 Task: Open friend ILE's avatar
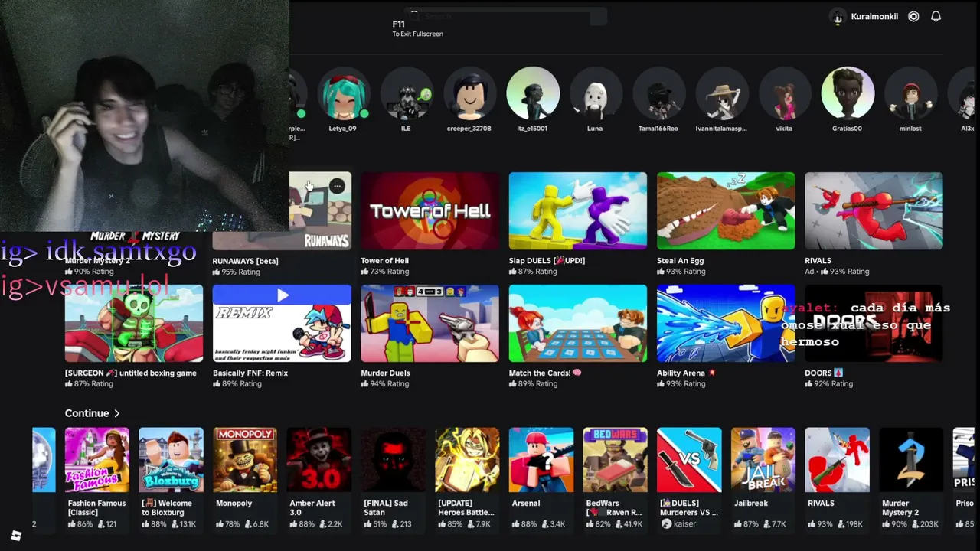tap(406, 93)
